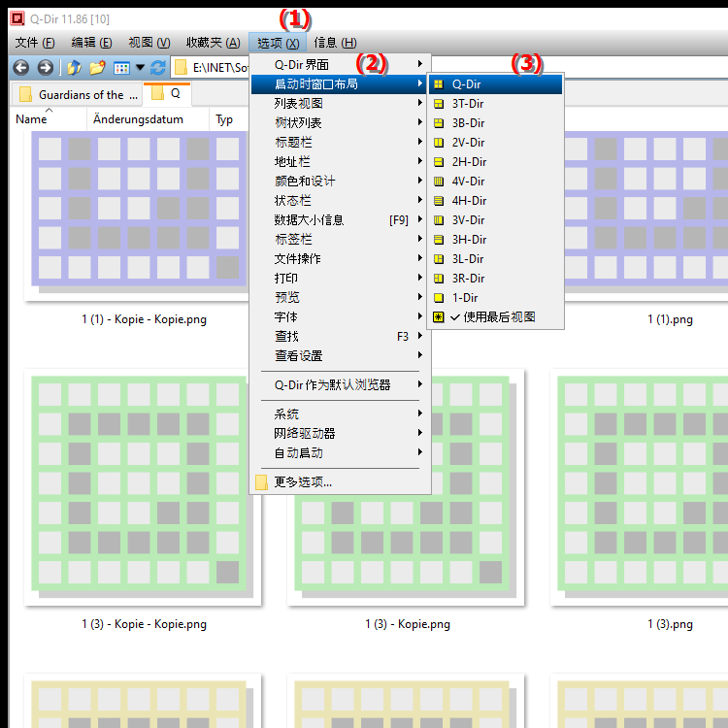Click the 3V-Dir layout icon

tap(439, 220)
